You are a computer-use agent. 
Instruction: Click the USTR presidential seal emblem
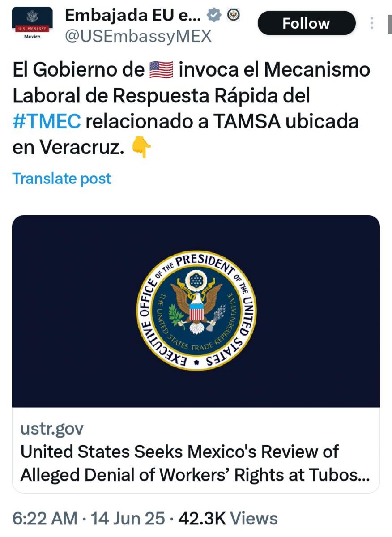(196, 310)
